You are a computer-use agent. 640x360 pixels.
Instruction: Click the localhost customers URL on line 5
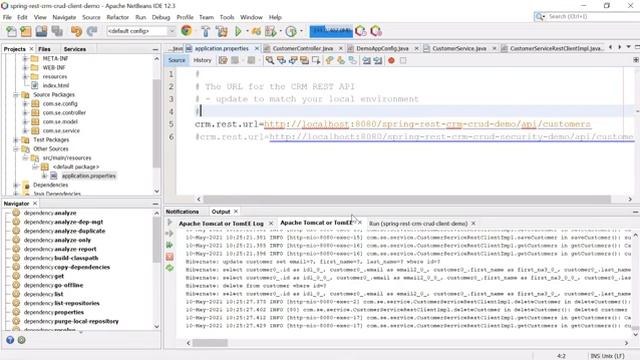click(x=427, y=124)
